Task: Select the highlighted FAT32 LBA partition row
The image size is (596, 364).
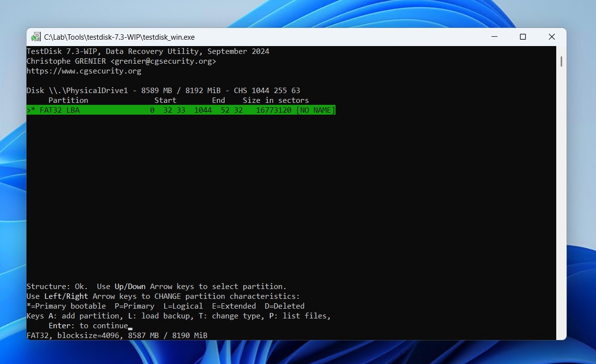Action: [181, 110]
